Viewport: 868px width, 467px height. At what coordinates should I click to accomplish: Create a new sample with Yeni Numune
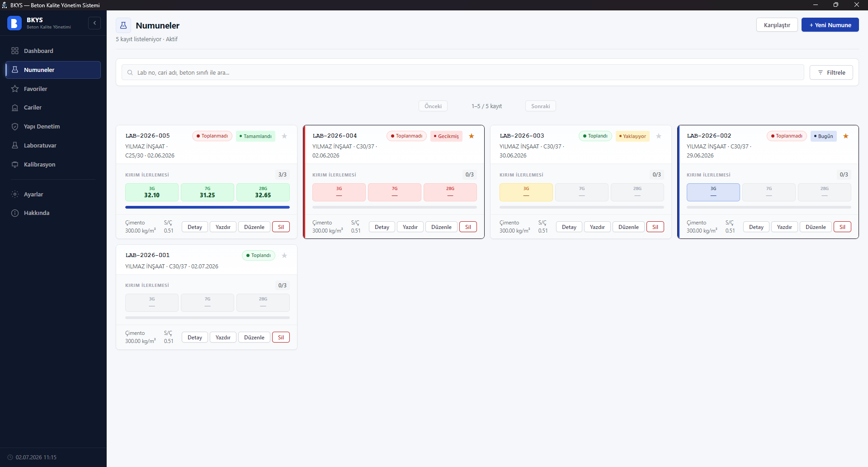pyautogui.click(x=830, y=25)
